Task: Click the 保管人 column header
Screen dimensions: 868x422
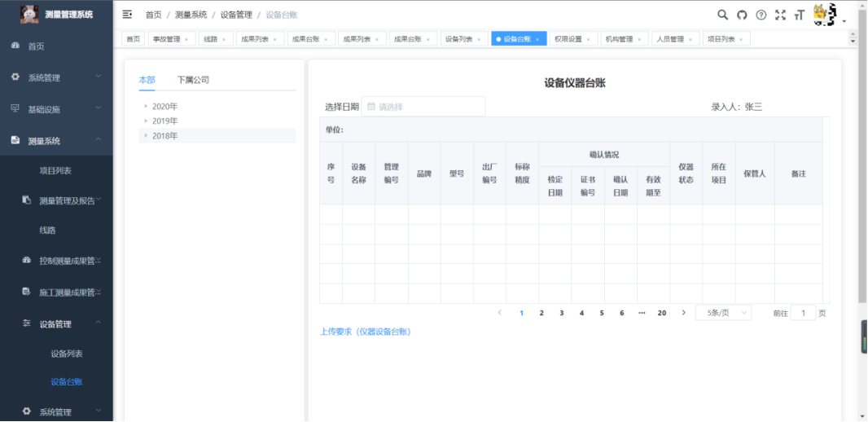Action: click(755, 174)
